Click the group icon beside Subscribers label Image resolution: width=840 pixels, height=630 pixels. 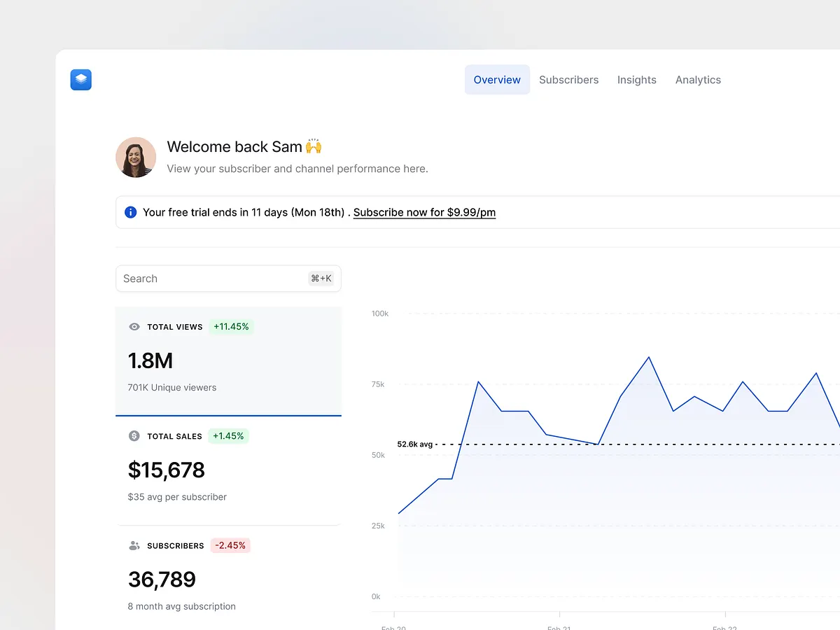tap(134, 545)
